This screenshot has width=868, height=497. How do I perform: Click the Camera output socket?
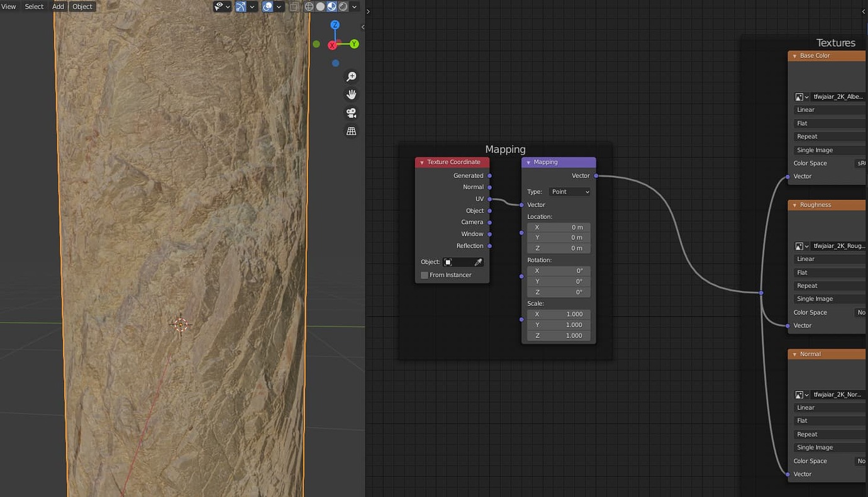click(x=489, y=222)
